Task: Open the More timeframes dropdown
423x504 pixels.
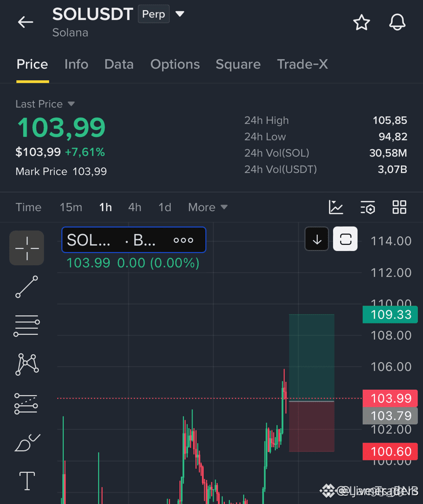Action: (x=208, y=208)
